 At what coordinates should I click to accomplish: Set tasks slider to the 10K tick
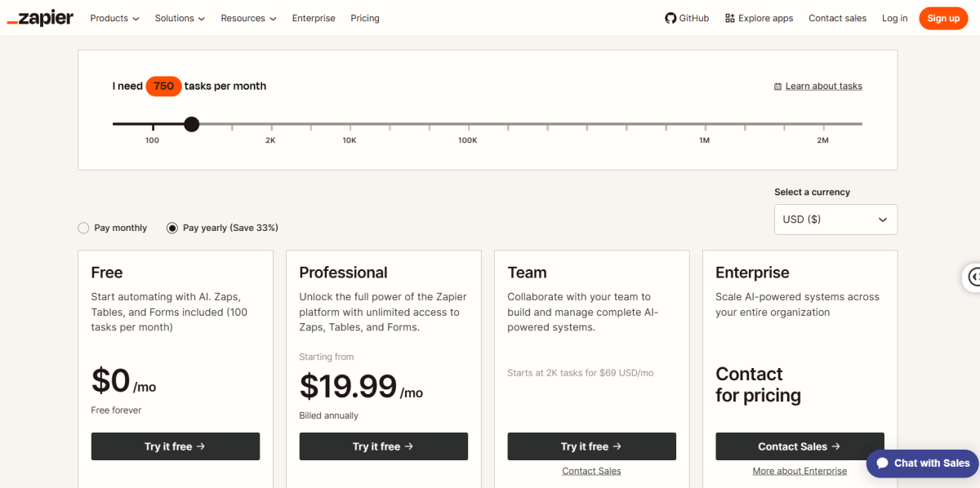coord(350,126)
